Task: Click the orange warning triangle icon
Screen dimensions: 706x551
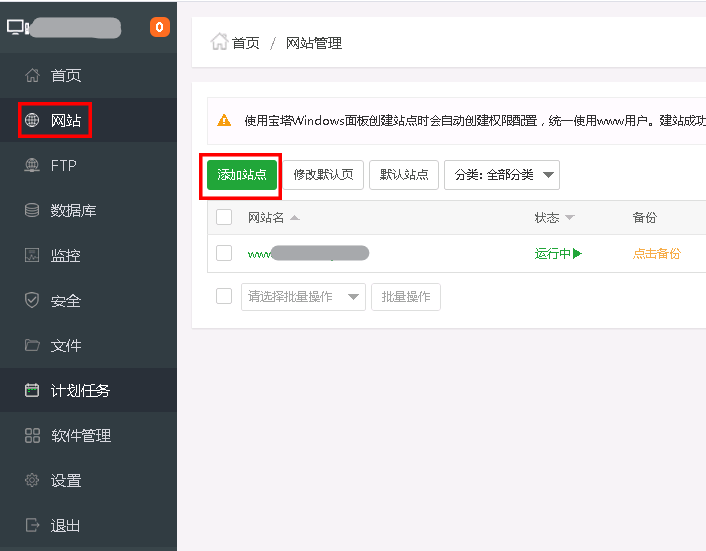Action: click(224, 121)
